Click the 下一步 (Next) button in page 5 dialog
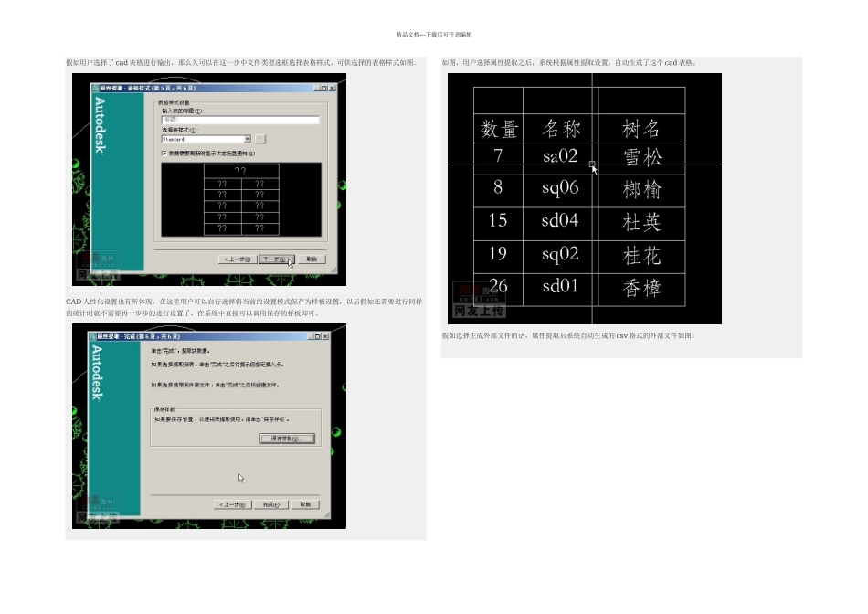 click(x=275, y=259)
